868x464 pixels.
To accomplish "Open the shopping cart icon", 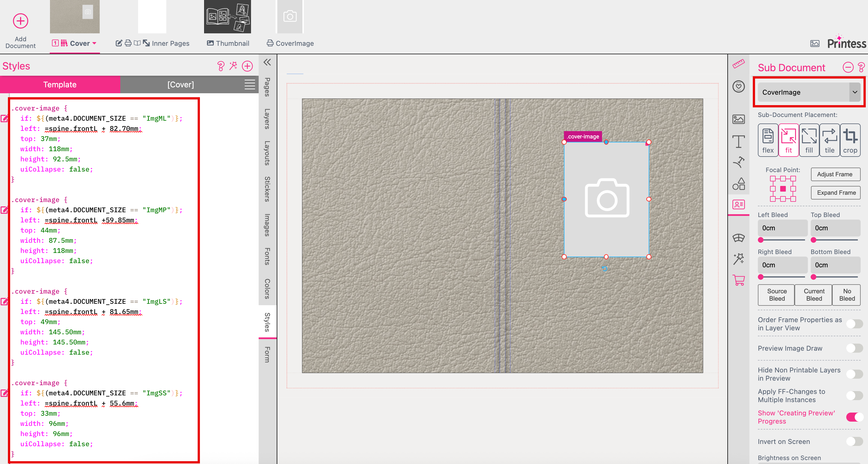I will coord(738,280).
